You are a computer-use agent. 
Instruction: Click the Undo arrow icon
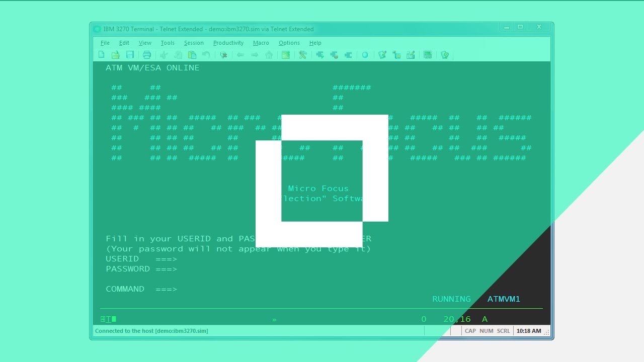pos(206,55)
